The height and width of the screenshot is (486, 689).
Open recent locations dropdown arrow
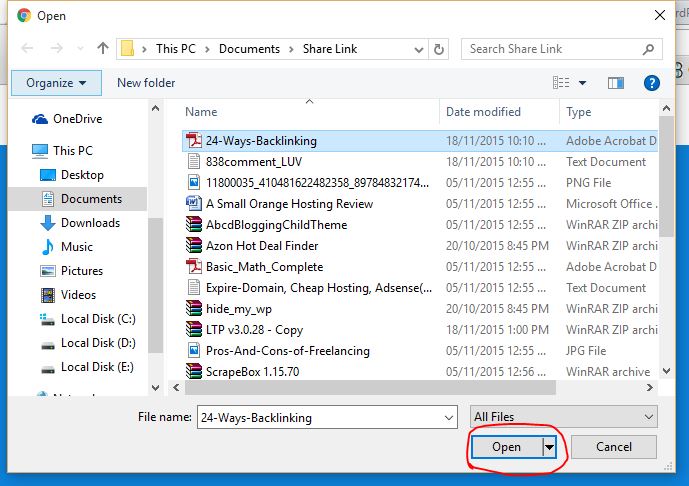tap(80, 49)
